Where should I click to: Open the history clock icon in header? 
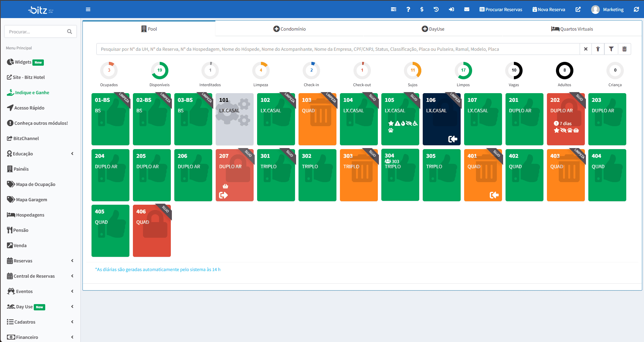click(436, 9)
